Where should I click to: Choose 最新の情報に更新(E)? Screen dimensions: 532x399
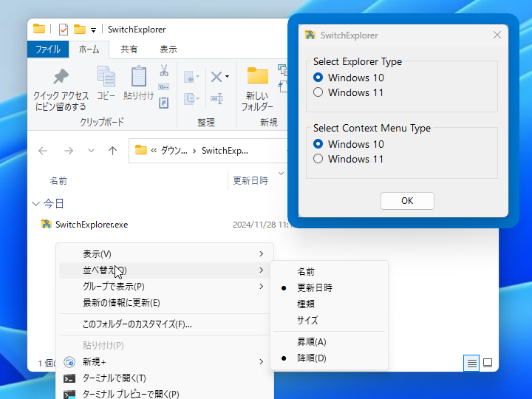pyautogui.click(x=165, y=303)
